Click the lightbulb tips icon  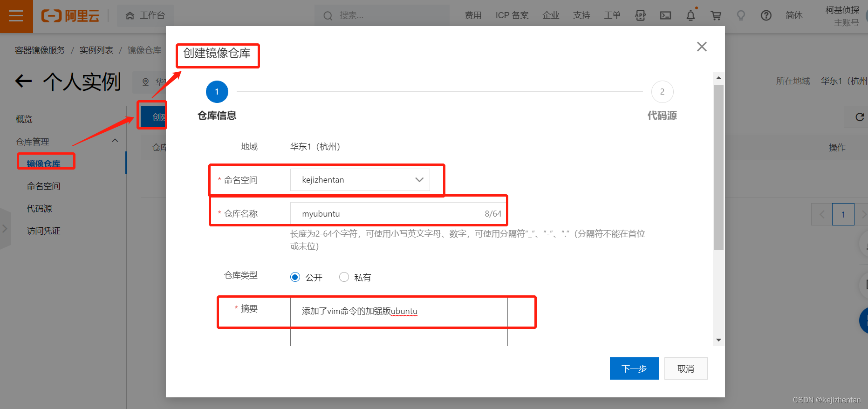(741, 16)
